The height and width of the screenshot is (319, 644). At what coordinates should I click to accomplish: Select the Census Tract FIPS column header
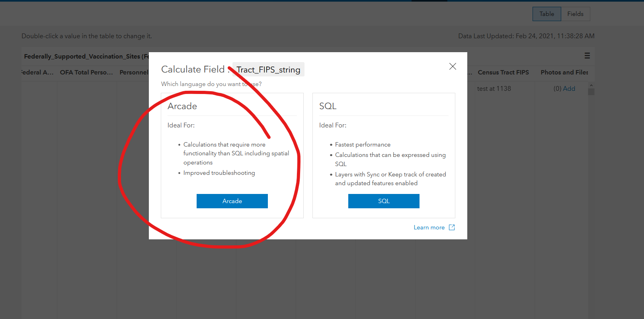point(503,72)
